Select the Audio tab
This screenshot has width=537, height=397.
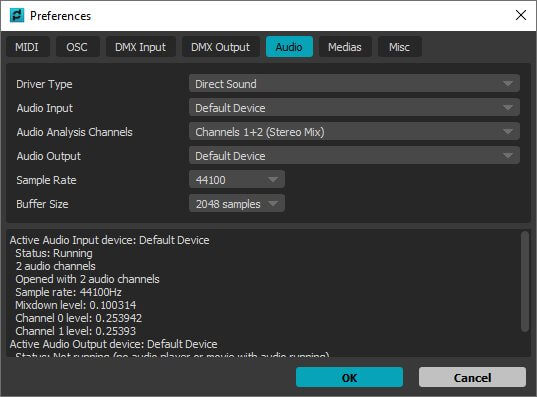click(x=289, y=47)
